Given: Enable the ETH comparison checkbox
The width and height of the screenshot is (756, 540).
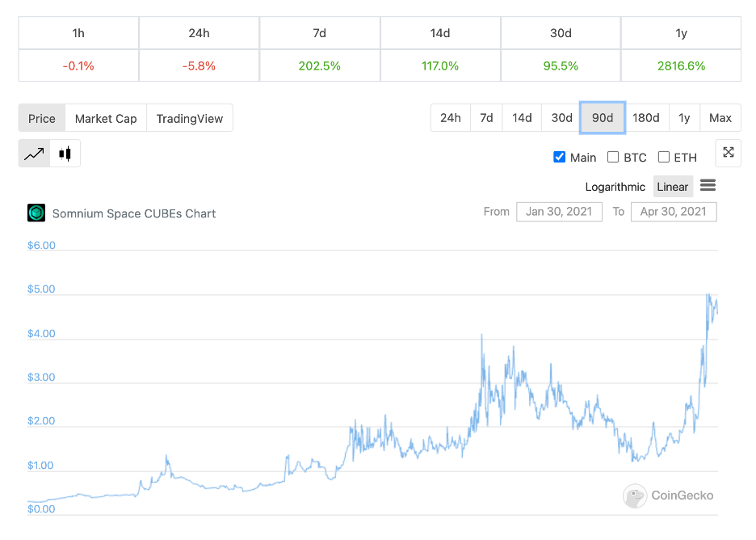Looking at the screenshot, I should (x=663, y=158).
